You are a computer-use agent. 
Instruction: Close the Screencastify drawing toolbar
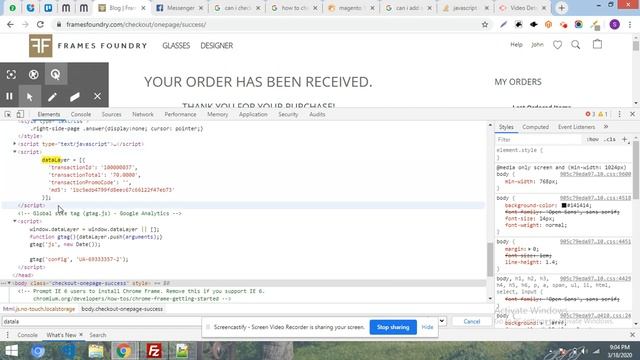pyautogui.click(x=97, y=96)
